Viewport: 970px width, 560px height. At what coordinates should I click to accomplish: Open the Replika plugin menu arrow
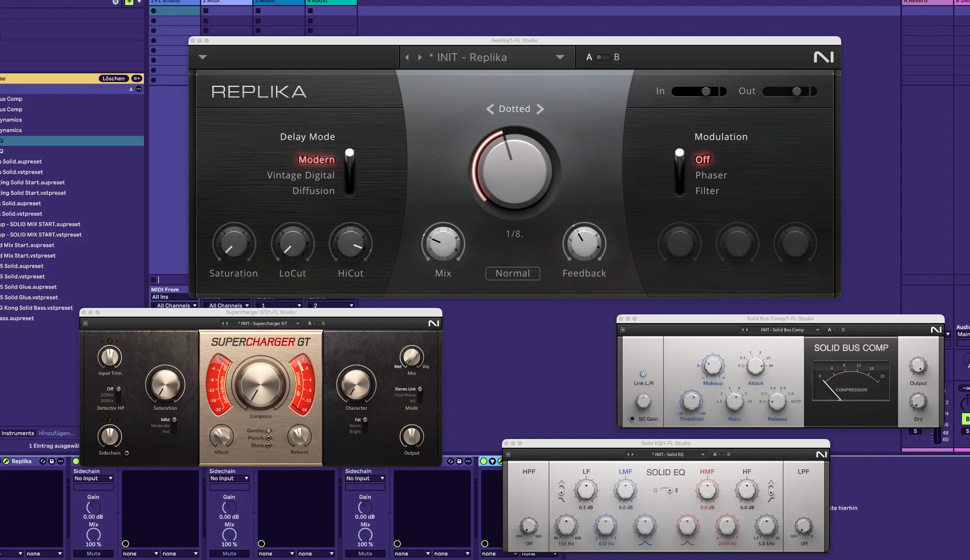pos(203,57)
